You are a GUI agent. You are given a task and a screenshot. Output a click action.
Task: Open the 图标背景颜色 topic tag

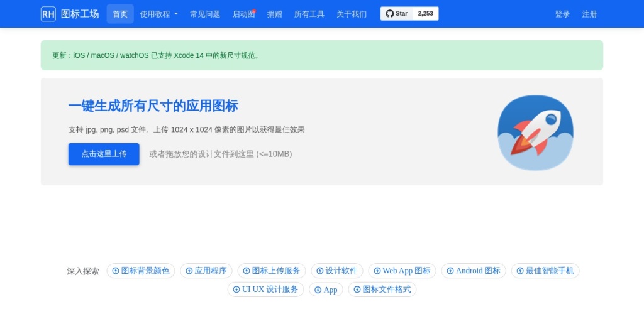click(141, 271)
